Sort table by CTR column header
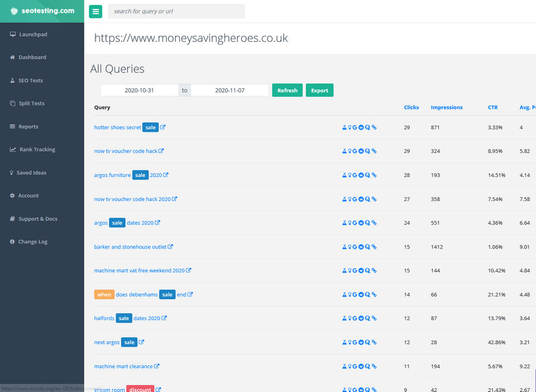This screenshot has height=392, width=536. click(492, 107)
